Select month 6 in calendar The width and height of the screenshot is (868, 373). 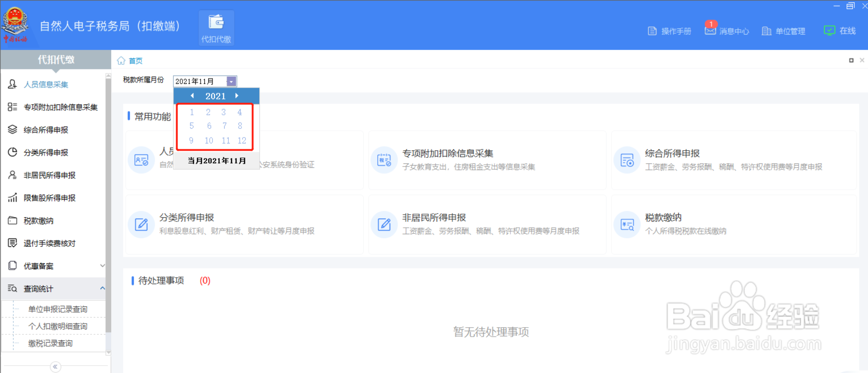pos(209,126)
